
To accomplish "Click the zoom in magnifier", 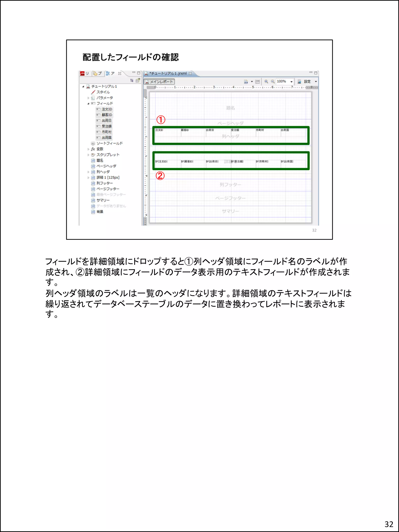I will 266,82.
